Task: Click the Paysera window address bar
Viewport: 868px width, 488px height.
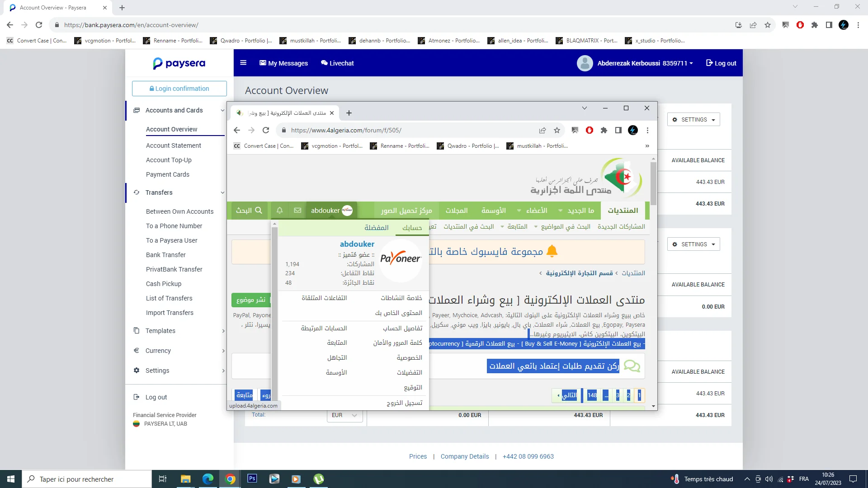Action: 389,25
